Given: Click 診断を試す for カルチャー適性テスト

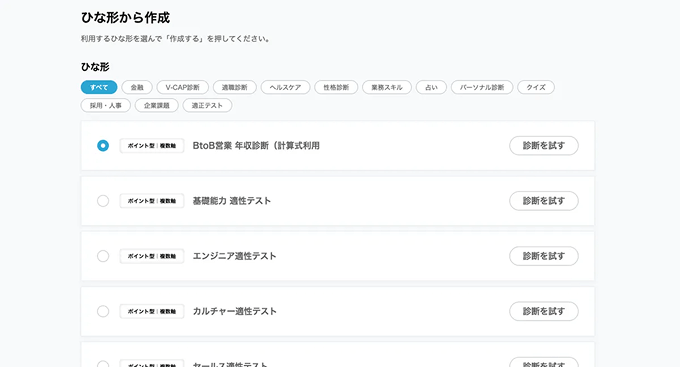Looking at the screenshot, I should click(x=544, y=311).
